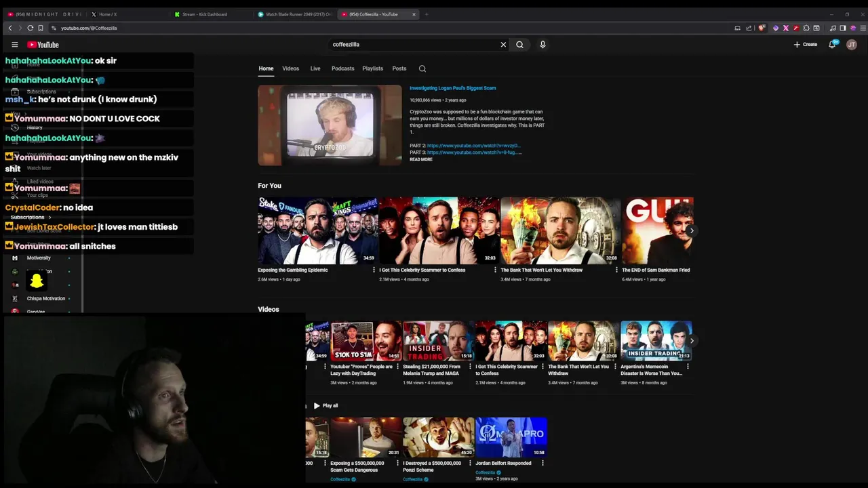Open a new browser tab
This screenshot has height=488, width=868.
(x=427, y=14)
